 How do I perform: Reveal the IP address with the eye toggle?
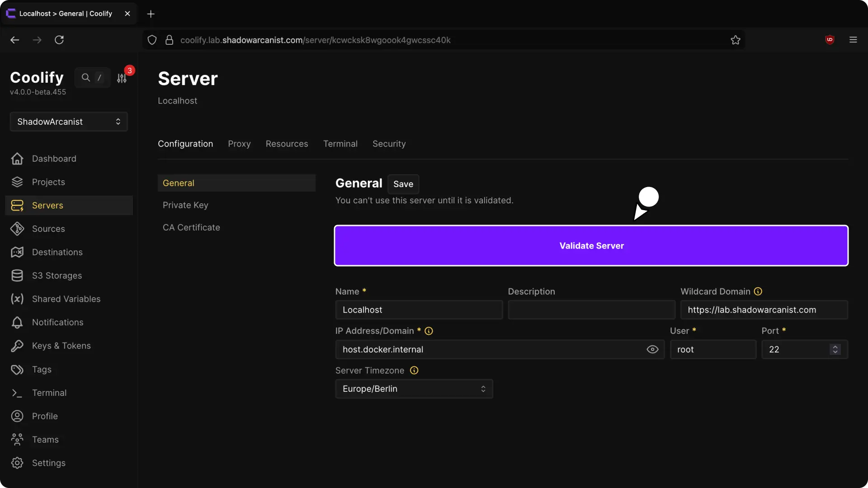[x=652, y=349]
